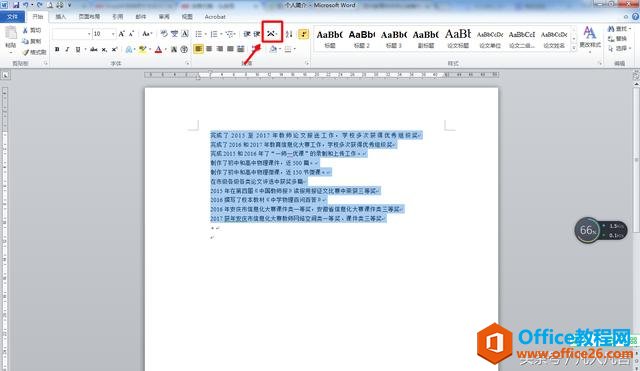Activate the Format Painter (格式刷) tool
The width and height of the screenshot is (640, 371).
pos(34,52)
